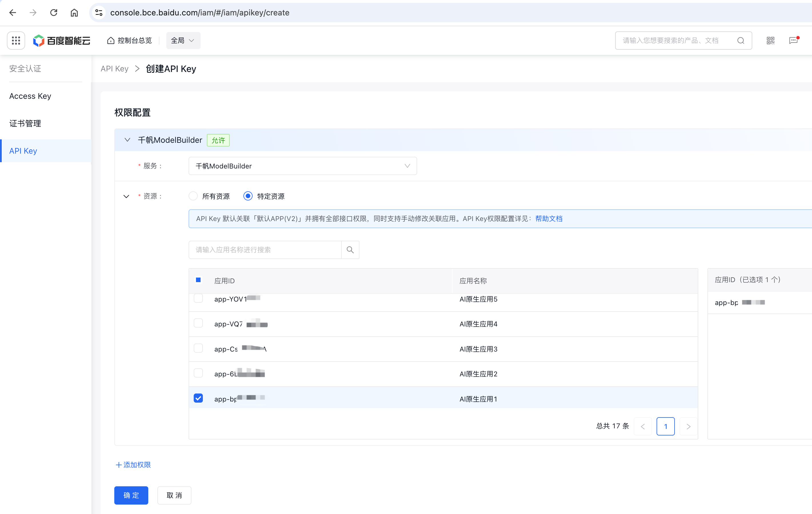Click the AI原生应用2 name cell
Screen dimensions: 812x514
click(478, 374)
